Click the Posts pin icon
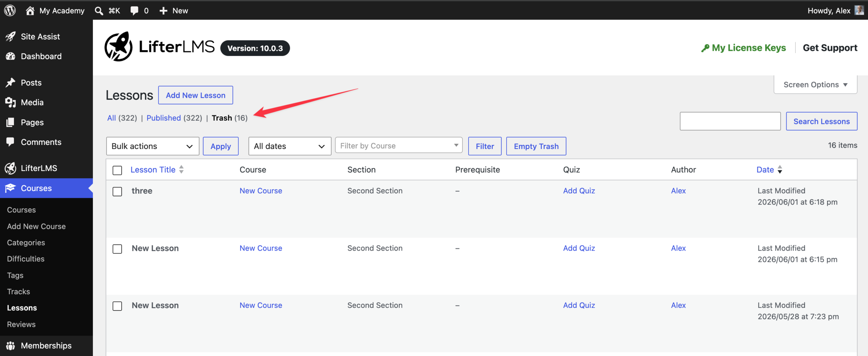This screenshot has width=868, height=356. [x=11, y=82]
